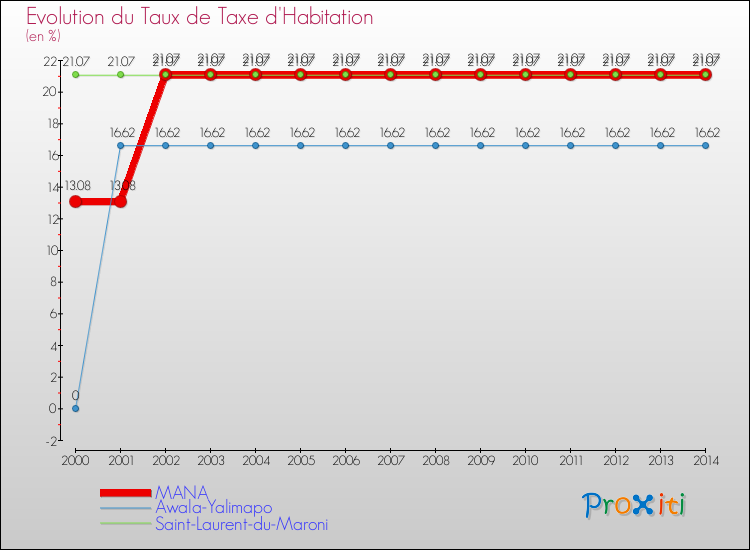The width and height of the screenshot is (750, 550).
Task: Click the Awala-Yalimapo blue point for 2010
Action: pyautogui.click(x=526, y=145)
